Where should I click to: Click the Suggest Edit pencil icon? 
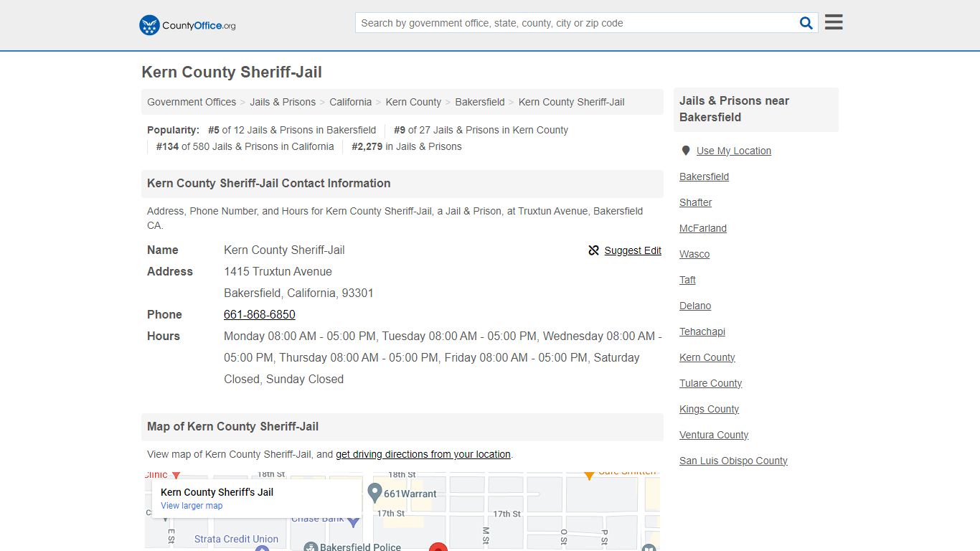593,250
